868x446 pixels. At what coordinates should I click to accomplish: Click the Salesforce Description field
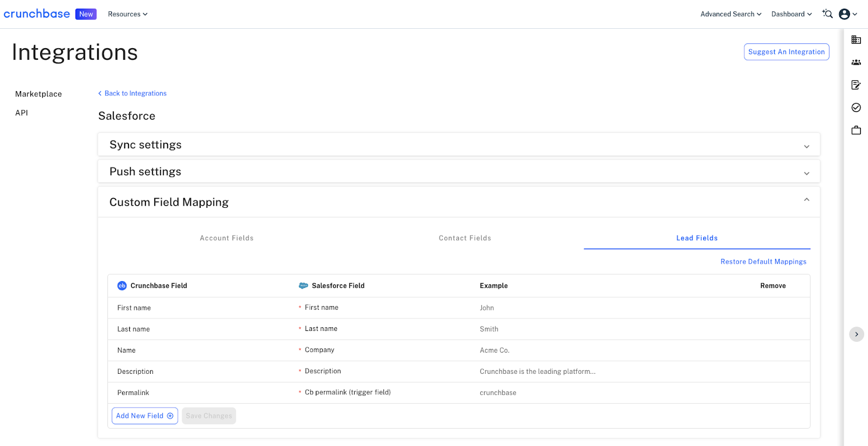[x=323, y=371]
